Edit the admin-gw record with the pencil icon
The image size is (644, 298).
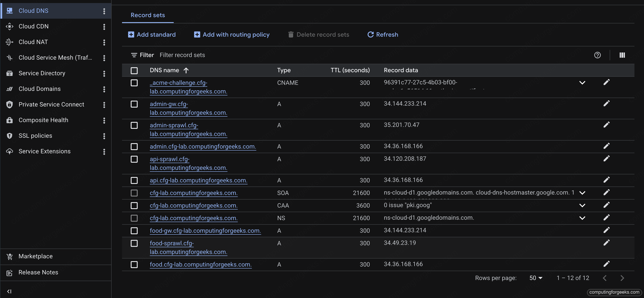[607, 103]
